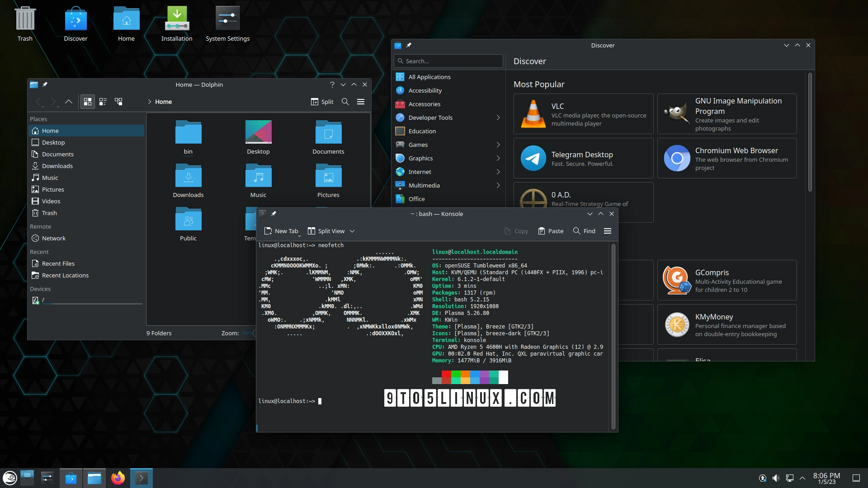The image size is (868, 488).
Task: Open the Dolphin hamburger control menu
Action: coord(361,102)
